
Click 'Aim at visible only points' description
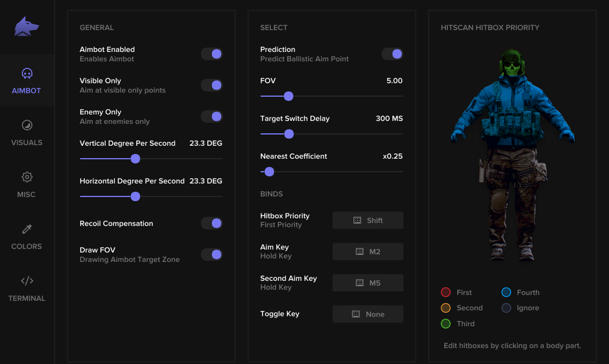[x=123, y=90]
